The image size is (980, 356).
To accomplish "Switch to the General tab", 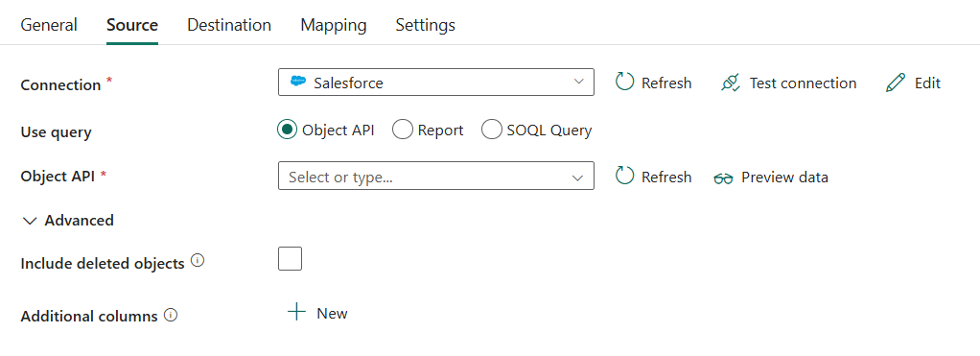I will pos(49,25).
